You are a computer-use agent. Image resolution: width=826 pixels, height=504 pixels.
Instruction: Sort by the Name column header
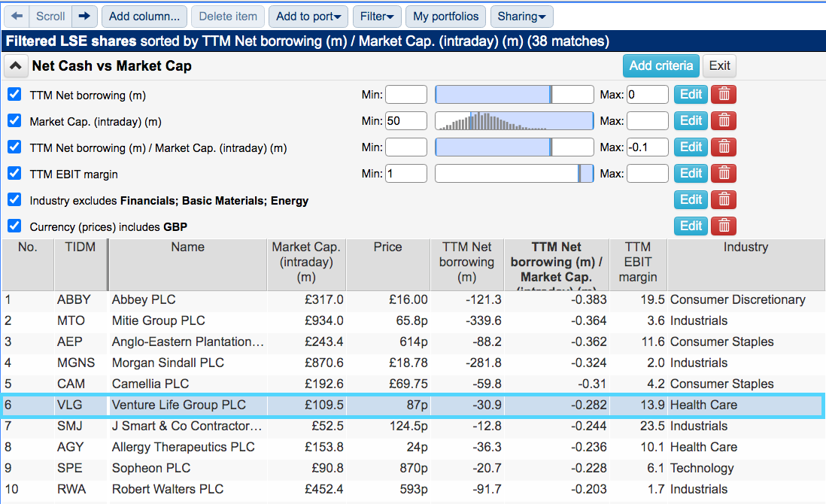(x=188, y=264)
